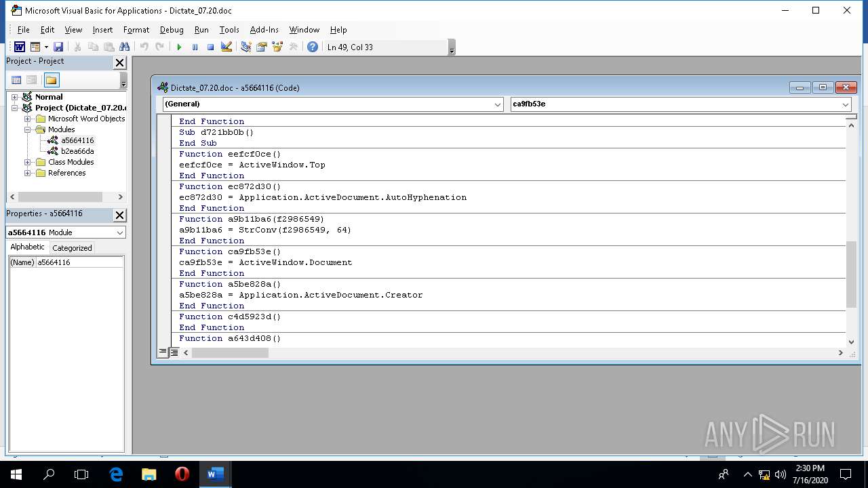The width and height of the screenshot is (868, 488).
Task: Select the Normal project
Action: 49,97
